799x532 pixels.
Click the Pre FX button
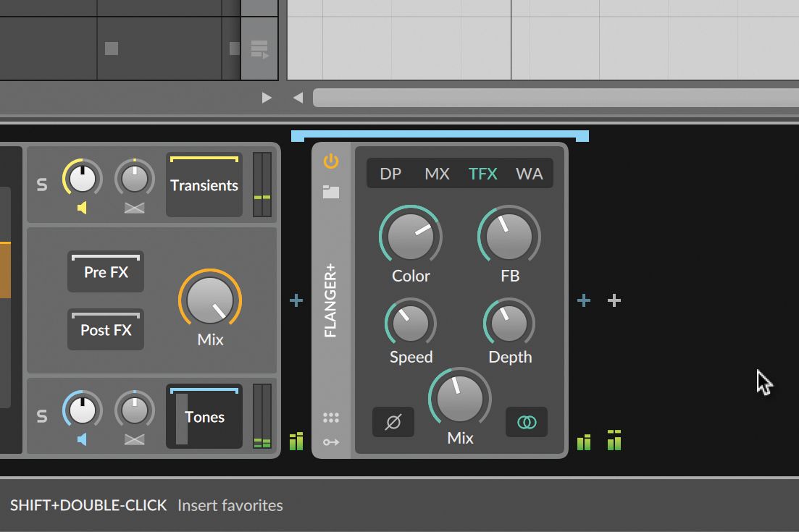point(105,271)
